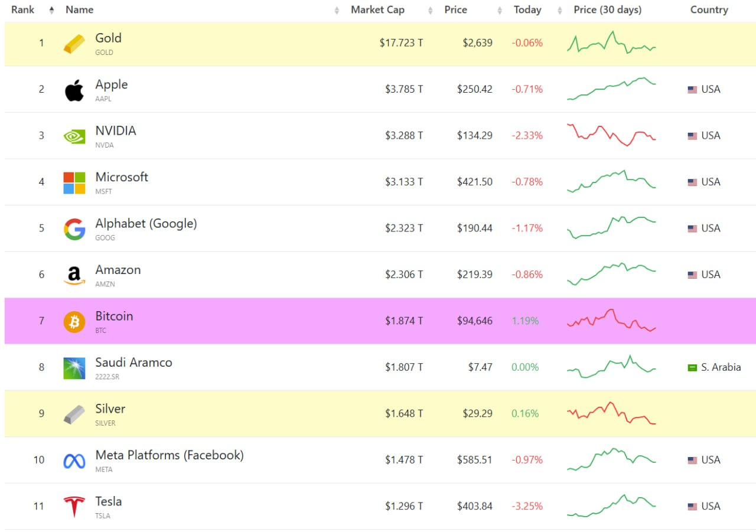This screenshot has height=532, width=756.
Task: Click Meta price $585.51
Action: [474, 460]
